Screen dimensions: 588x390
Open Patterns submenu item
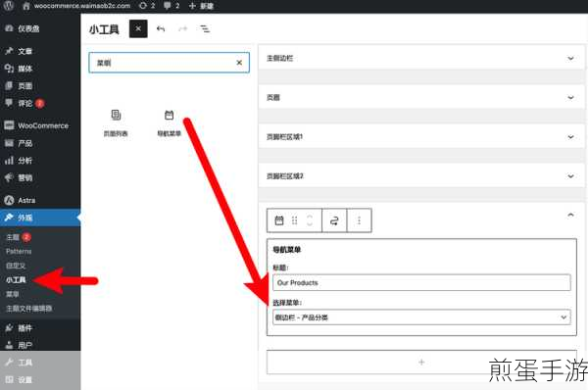19,251
